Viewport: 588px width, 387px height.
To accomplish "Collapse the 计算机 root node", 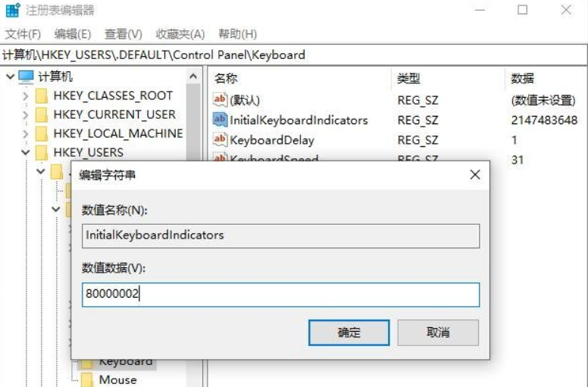I will click(10, 76).
